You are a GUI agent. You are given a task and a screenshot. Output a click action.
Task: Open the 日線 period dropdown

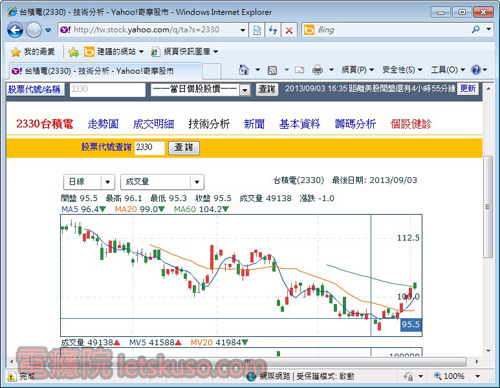89,182
